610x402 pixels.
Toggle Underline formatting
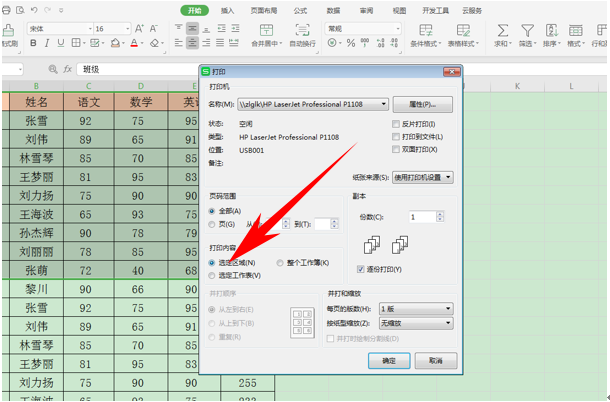(x=61, y=43)
